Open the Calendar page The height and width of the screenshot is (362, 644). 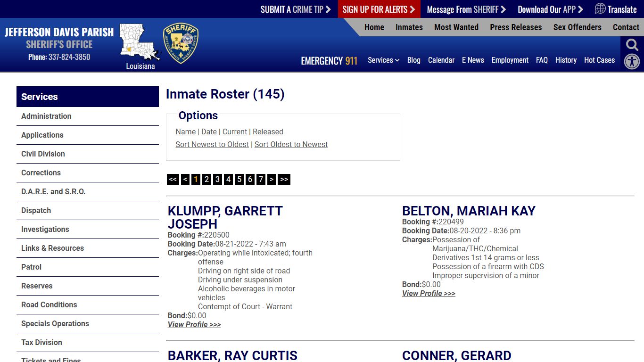pos(441,60)
